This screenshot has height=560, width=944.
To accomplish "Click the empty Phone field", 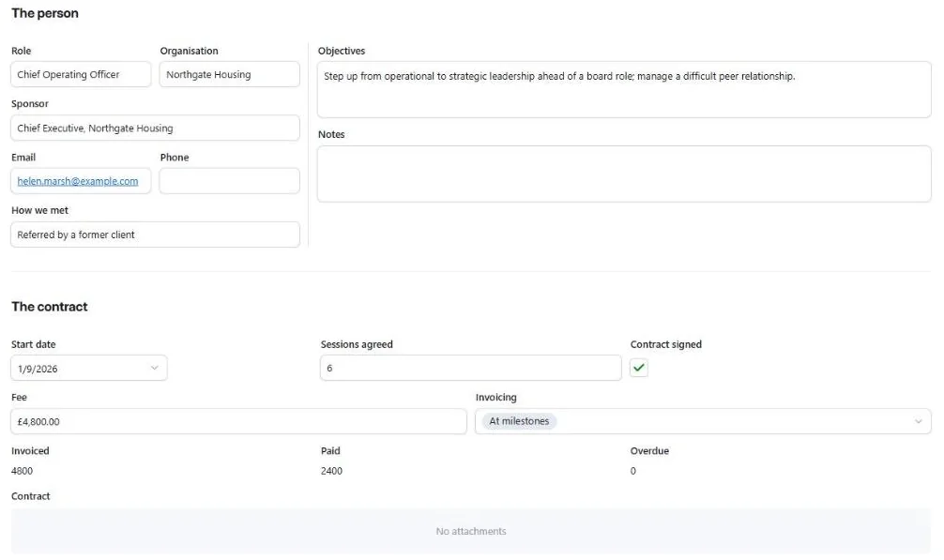I will tap(229, 181).
